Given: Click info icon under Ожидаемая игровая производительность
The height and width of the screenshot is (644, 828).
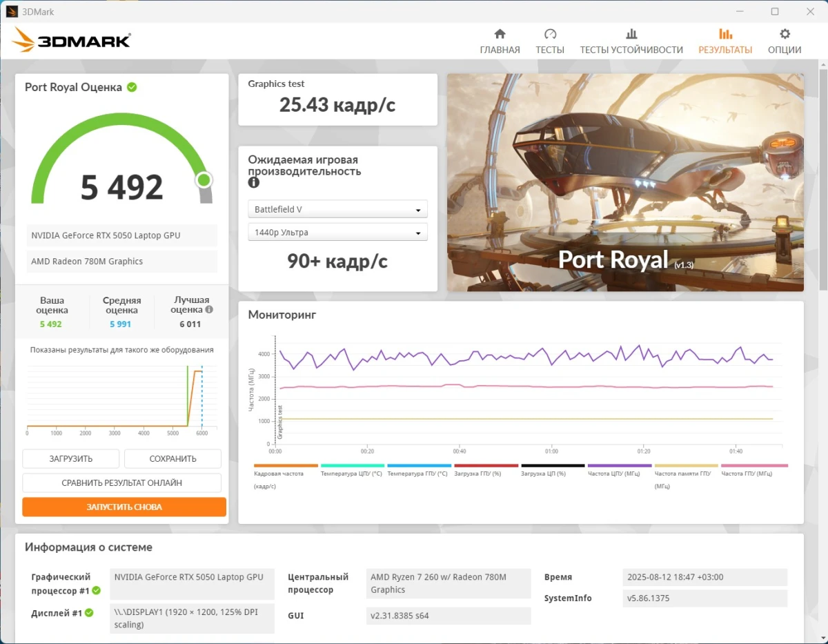Looking at the screenshot, I should (x=253, y=182).
